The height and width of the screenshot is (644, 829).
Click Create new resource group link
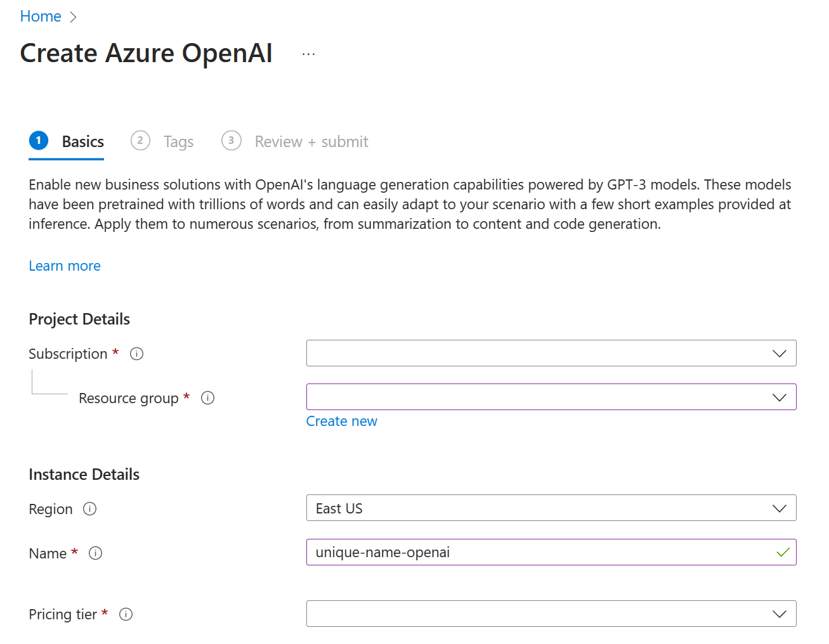click(341, 422)
